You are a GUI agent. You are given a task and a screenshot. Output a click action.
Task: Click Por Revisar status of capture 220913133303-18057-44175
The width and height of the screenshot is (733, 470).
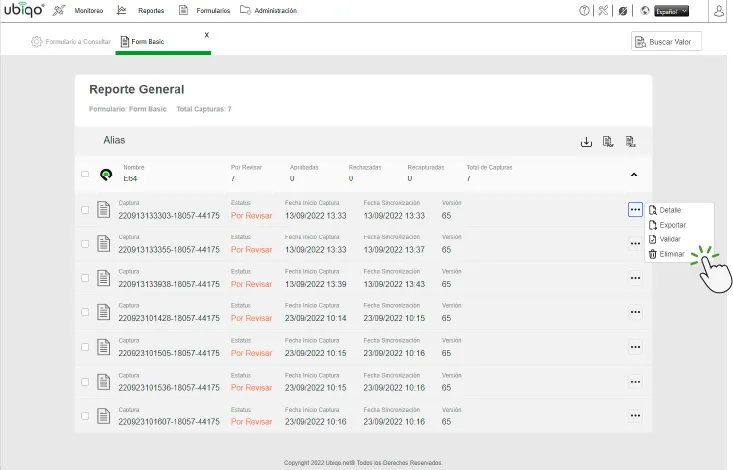(251, 216)
